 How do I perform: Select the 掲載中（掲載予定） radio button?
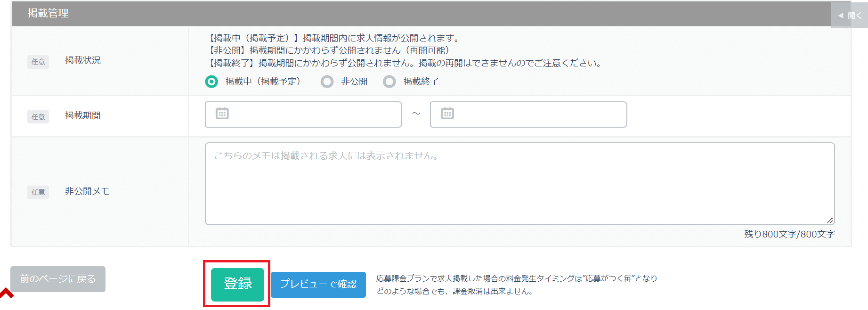click(212, 82)
